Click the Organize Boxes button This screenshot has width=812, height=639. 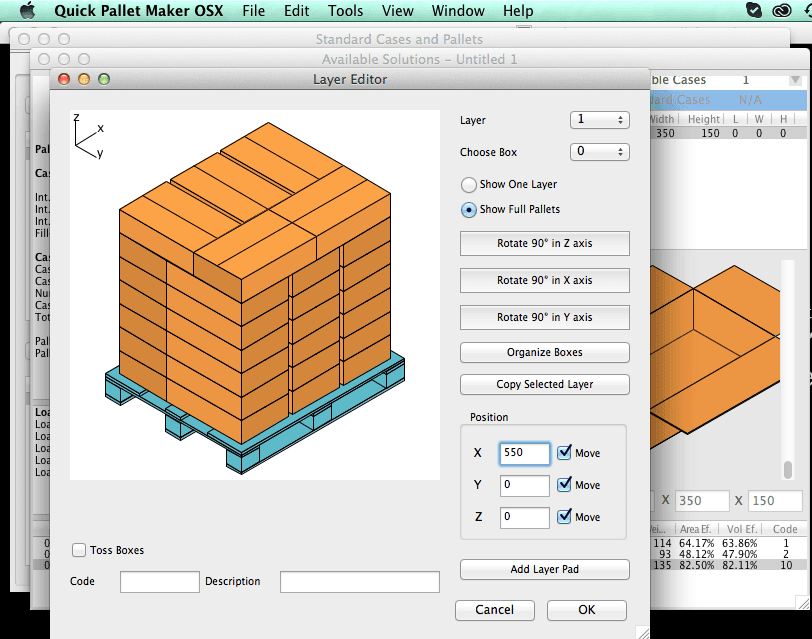[x=544, y=352]
